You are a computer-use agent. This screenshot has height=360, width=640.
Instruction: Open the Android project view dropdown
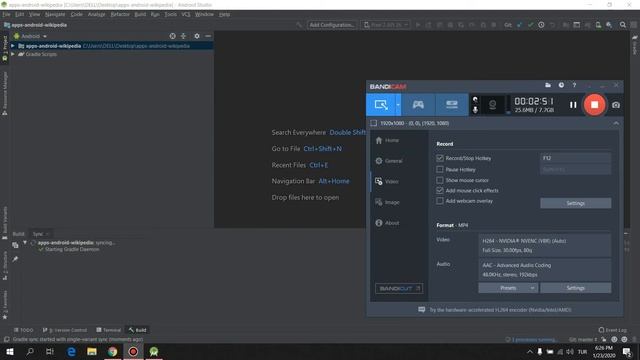pyautogui.click(x=31, y=36)
